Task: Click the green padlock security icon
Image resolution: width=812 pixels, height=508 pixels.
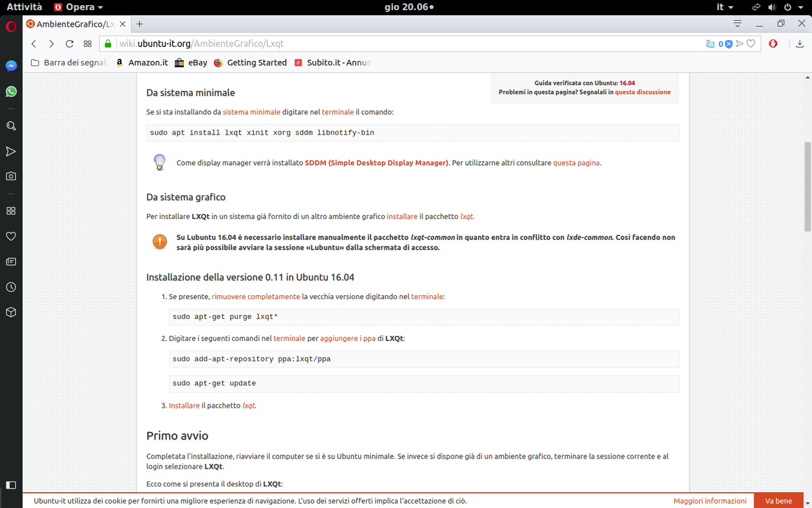Action: click(108, 44)
